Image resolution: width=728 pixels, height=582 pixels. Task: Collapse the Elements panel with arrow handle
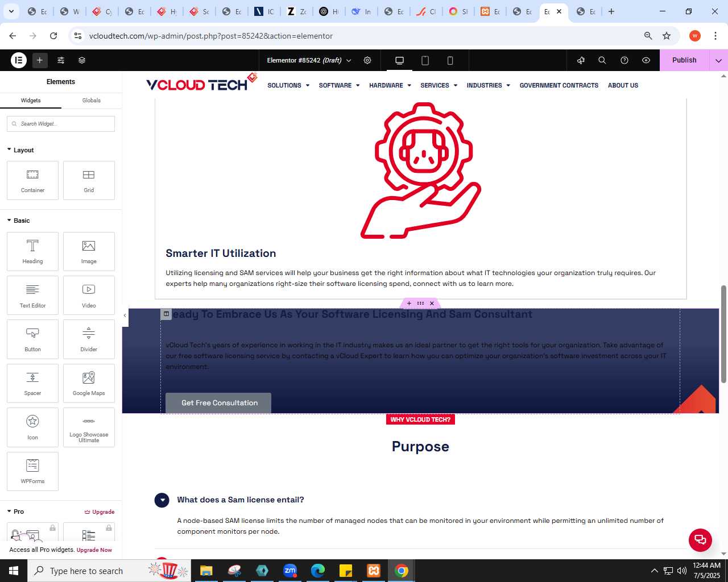click(125, 315)
